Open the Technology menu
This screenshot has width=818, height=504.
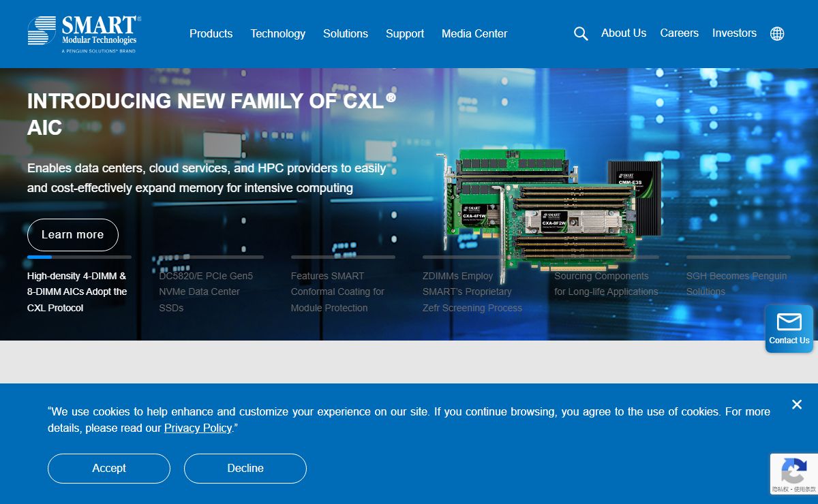click(x=277, y=33)
